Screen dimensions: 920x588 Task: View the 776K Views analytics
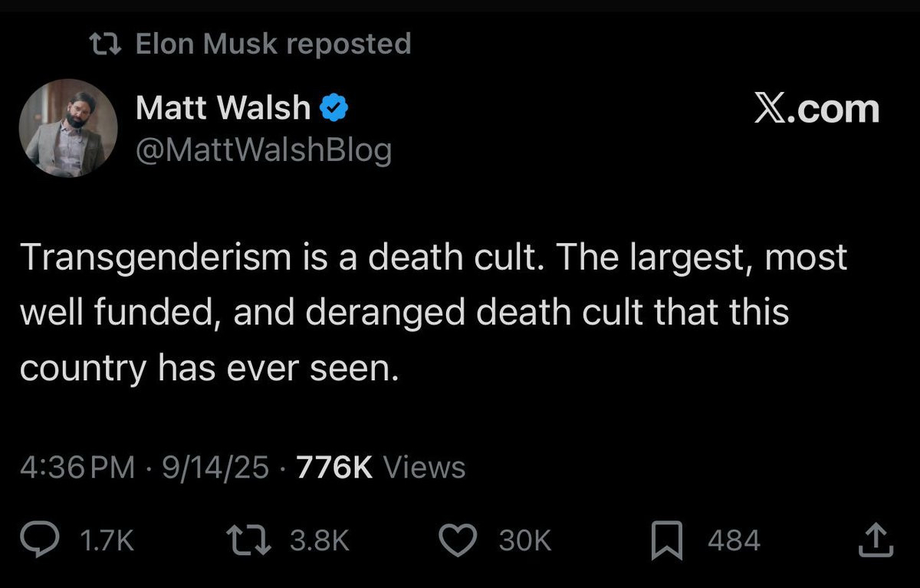[x=380, y=467]
